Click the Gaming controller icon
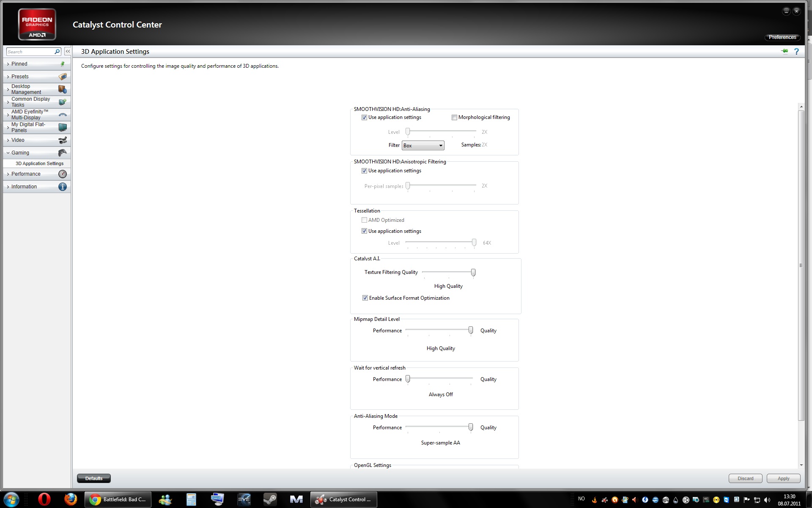Image resolution: width=812 pixels, height=508 pixels. pos(63,153)
